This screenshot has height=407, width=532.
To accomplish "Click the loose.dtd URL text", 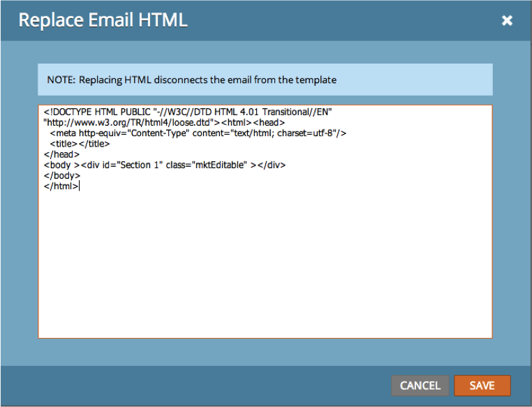I will click(x=112, y=122).
